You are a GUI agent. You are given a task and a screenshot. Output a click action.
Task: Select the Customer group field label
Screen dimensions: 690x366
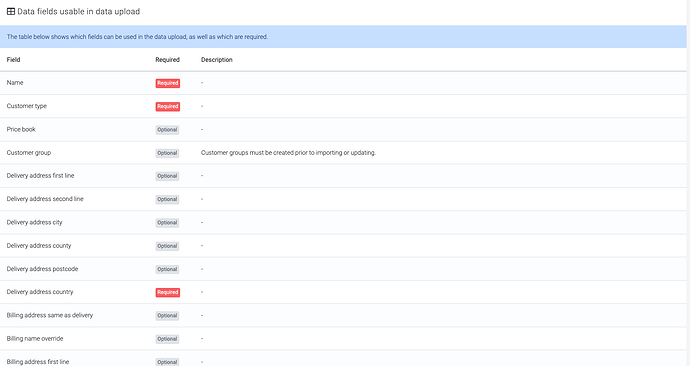pos(29,153)
